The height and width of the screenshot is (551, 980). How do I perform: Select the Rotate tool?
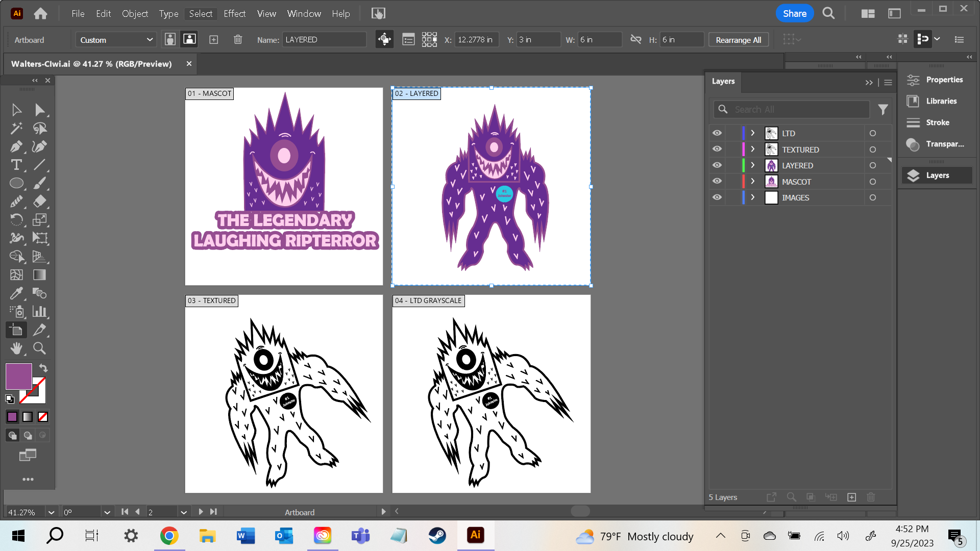coord(16,220)
